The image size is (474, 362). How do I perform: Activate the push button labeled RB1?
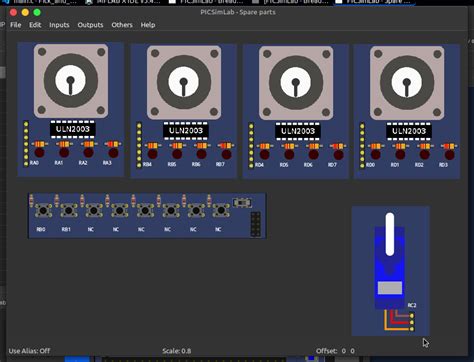tap(69, 211)
